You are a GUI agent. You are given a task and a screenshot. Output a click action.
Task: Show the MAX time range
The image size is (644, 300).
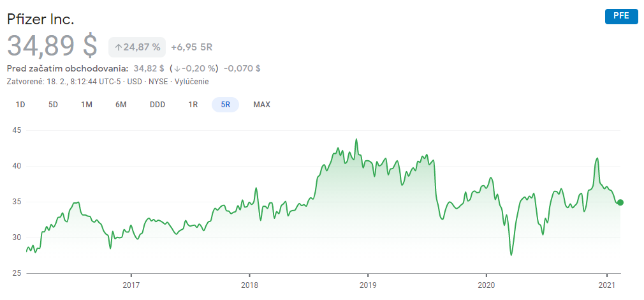(261, 105)
